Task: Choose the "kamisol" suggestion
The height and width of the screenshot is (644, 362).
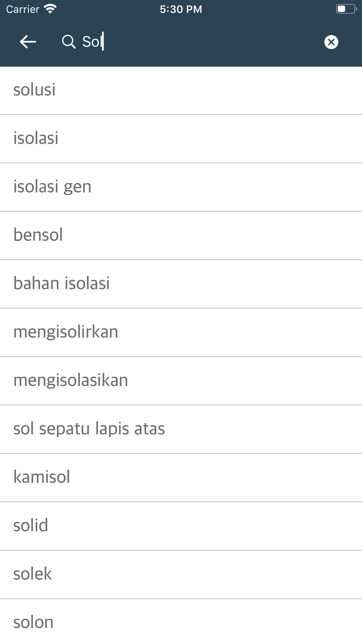Action: coord(181,478)
